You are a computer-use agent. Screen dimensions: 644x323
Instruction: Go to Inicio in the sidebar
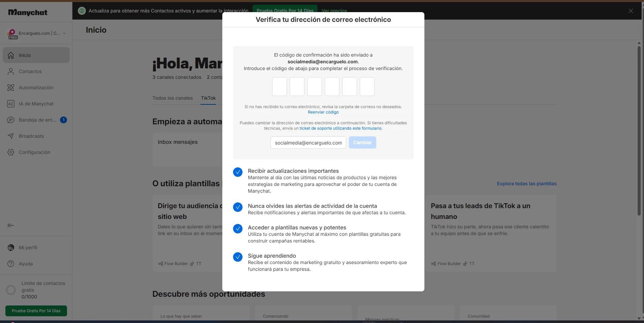[x=36, y=55]
